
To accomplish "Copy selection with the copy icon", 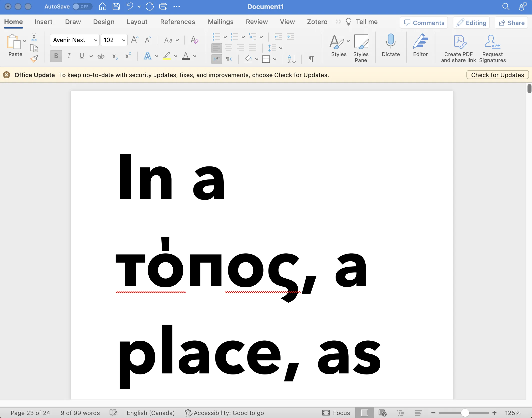I will pyautogui.click(x=34, y=48).
